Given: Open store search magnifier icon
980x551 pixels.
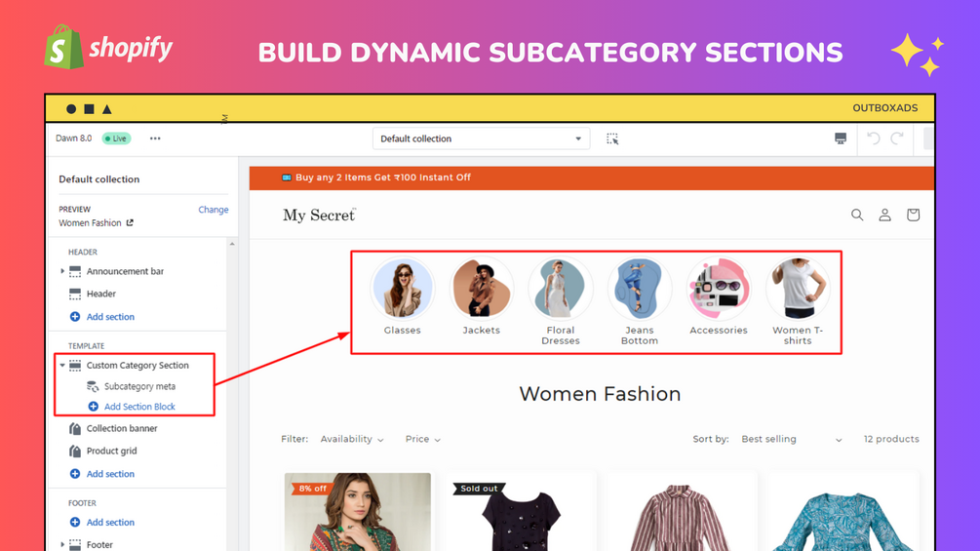Looking at the screenshot, I should 857,215.
